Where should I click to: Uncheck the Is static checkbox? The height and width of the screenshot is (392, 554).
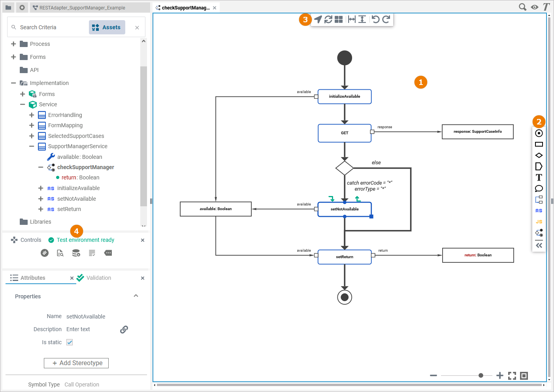coord(69,342)
